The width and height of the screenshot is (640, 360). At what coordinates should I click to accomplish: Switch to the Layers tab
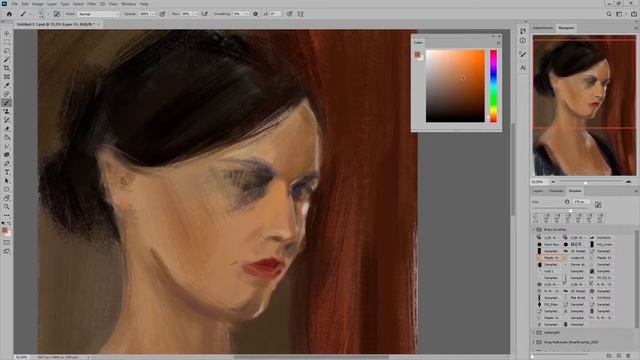(538, 191)
